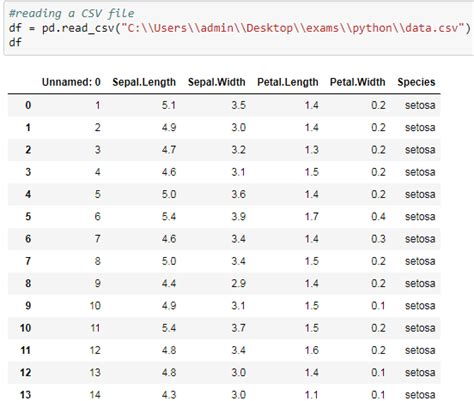Click row index 5 label
Screen dimensions: 474x401
[28, 217]
